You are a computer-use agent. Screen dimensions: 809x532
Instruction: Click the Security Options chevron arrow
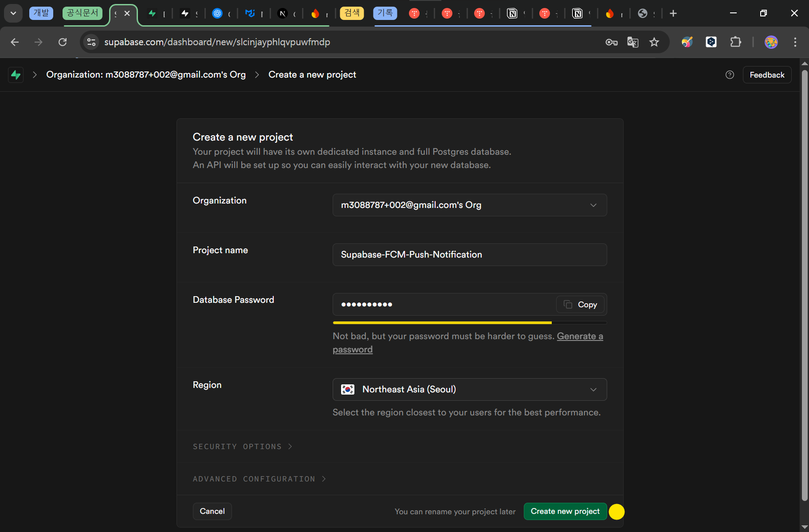point(290,446)
